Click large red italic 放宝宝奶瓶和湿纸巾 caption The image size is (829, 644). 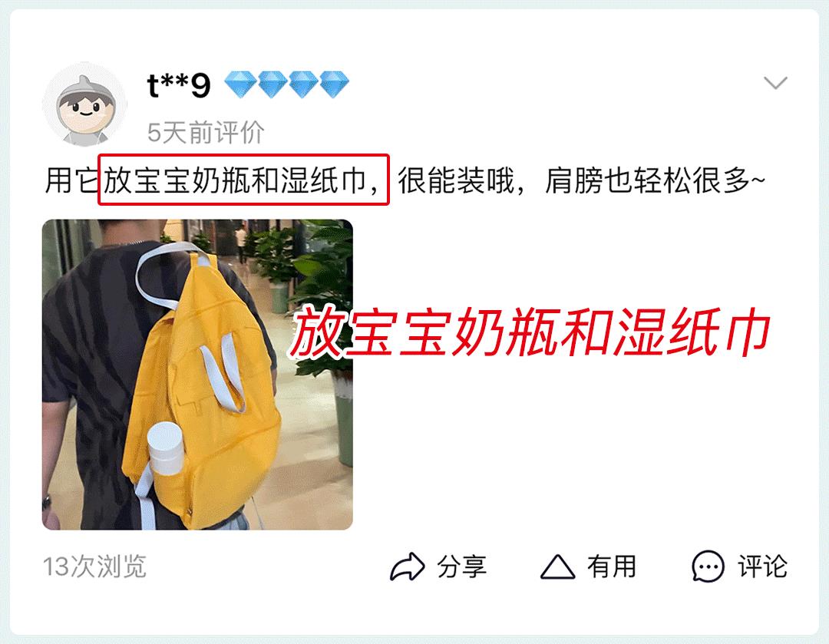530,333
